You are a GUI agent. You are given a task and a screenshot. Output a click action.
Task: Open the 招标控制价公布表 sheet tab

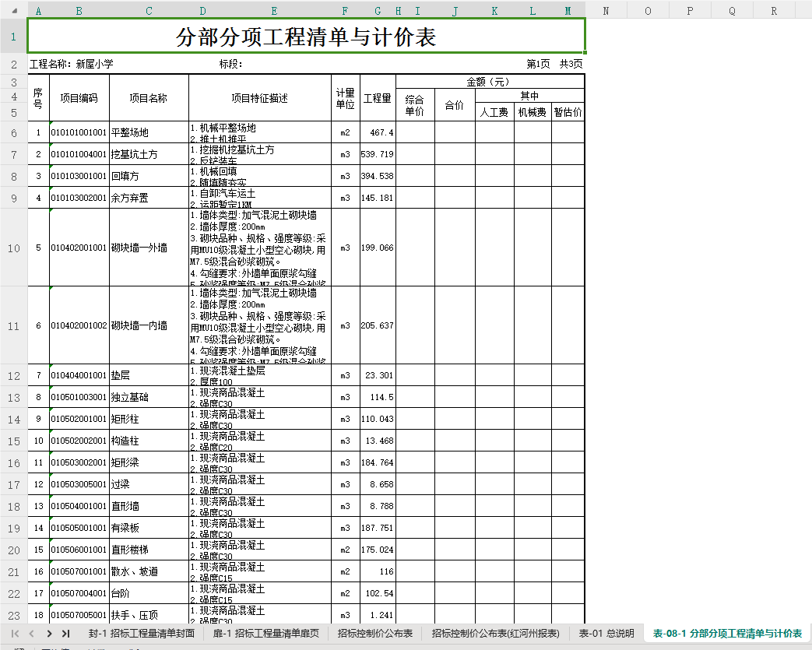(x=375, y=634)
